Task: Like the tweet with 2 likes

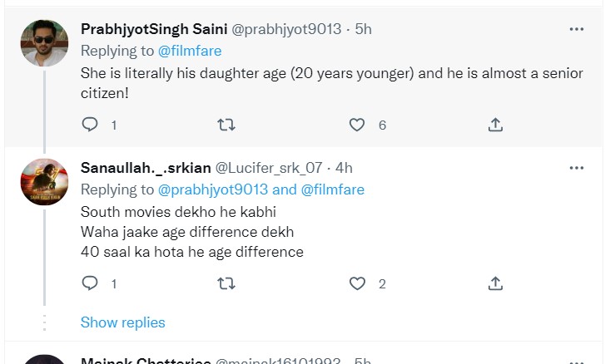Action: click(357, 284)
